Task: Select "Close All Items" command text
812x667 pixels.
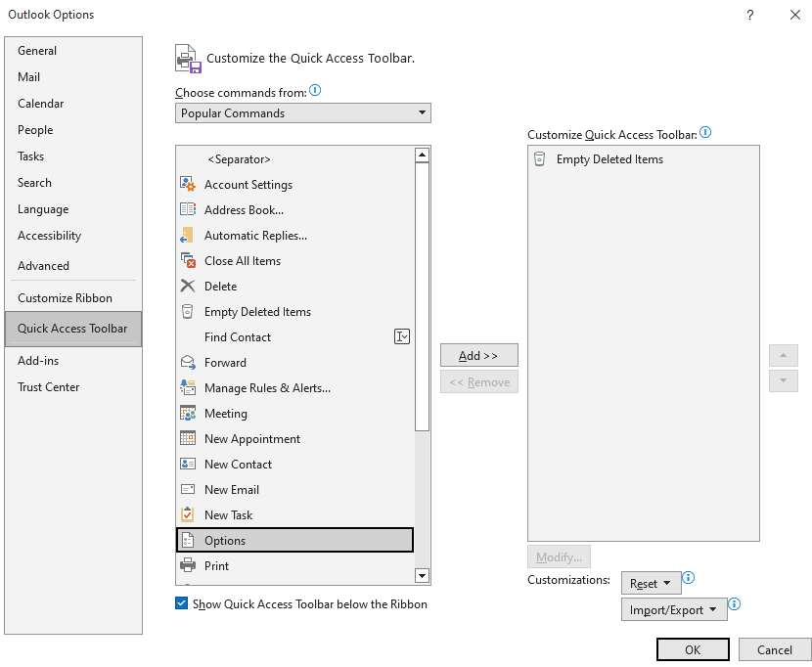Action: click(243, 261)
